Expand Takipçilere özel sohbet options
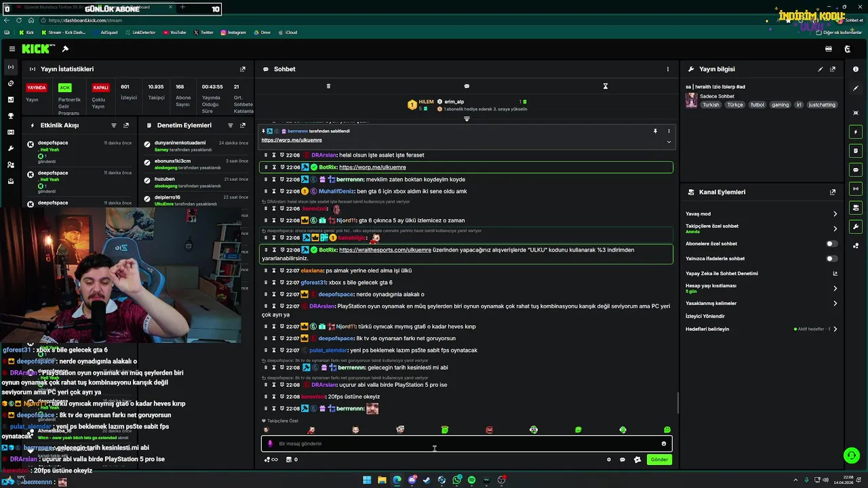 point(835,228)
